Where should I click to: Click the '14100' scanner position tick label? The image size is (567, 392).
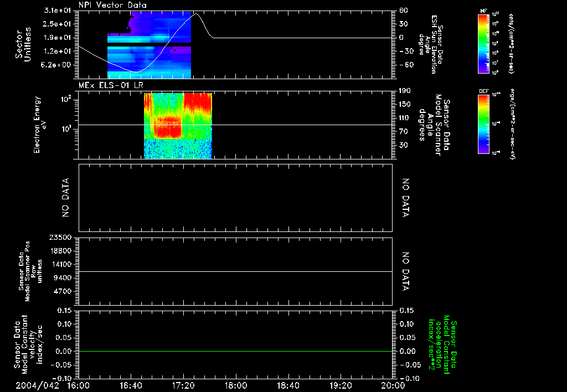[x=60, y=264]
